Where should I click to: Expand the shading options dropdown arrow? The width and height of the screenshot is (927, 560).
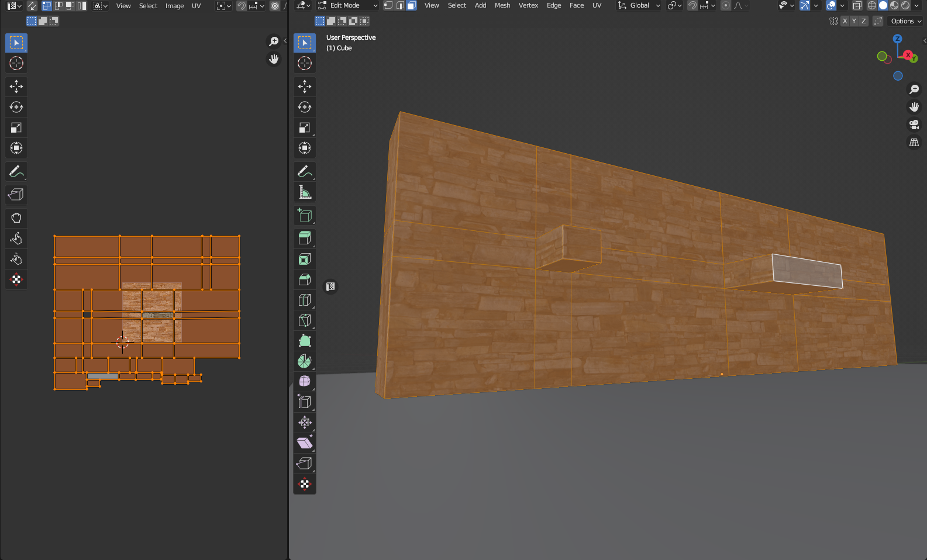[916, 5]
